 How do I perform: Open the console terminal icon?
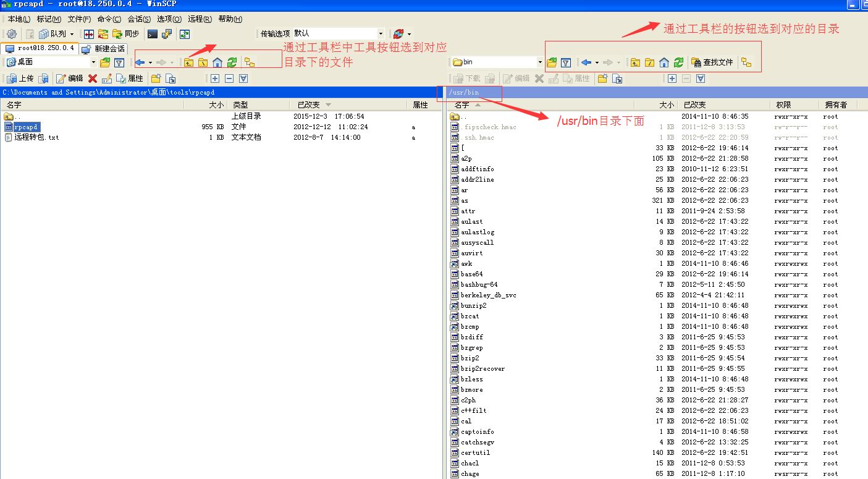[x=152, y=34]
